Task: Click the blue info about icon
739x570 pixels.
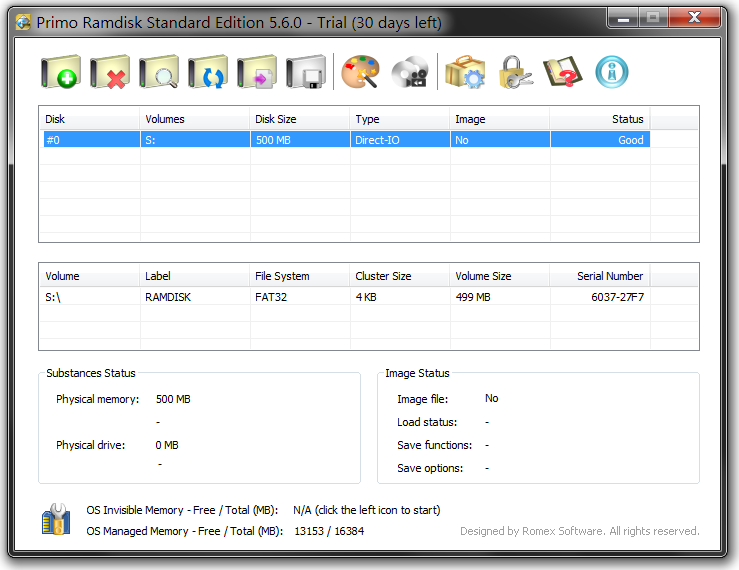Action: (612, 72)
